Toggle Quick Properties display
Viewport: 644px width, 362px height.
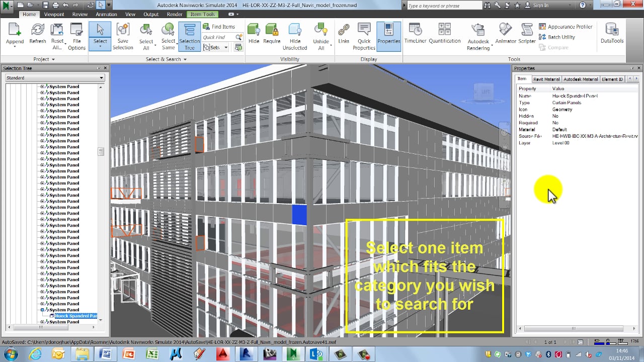point(364,36)
